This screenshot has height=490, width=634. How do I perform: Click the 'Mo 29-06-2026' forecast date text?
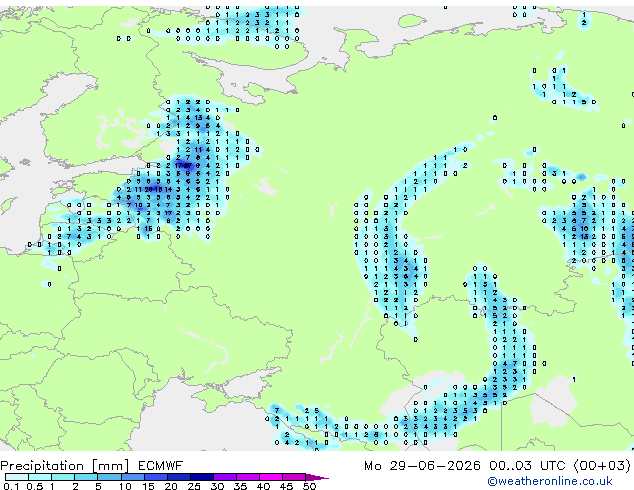point(422,466)
